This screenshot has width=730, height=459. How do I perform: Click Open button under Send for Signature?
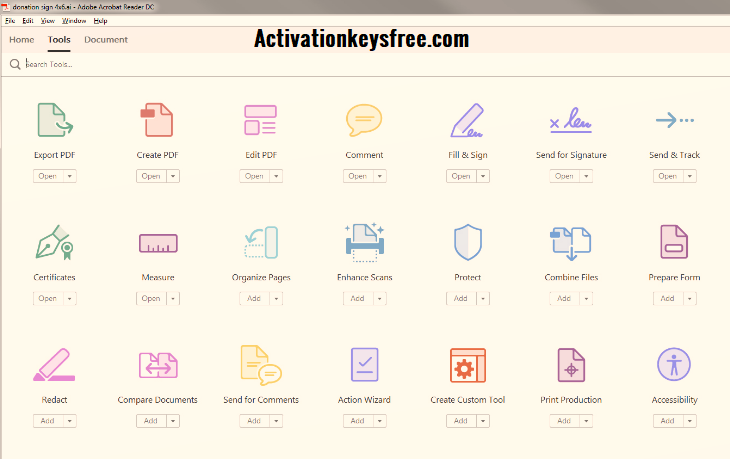(x=564, y=176)
